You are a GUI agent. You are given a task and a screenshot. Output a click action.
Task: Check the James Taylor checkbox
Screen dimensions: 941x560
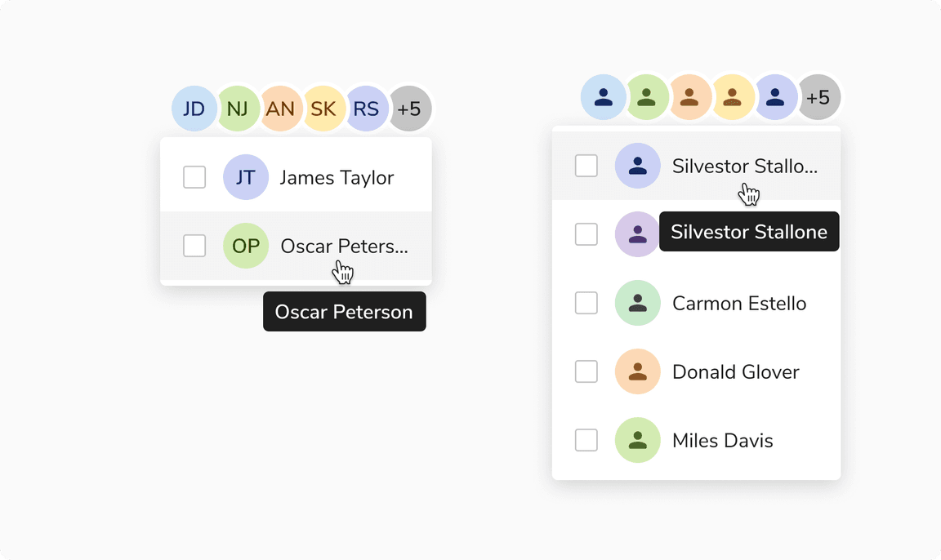tap(194, 177)
